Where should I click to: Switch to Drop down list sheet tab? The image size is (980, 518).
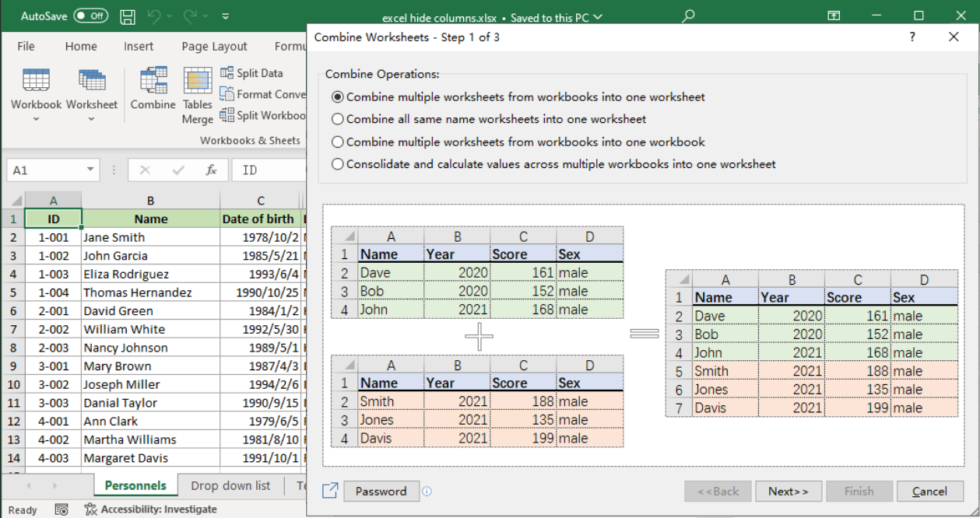[230, 485]
